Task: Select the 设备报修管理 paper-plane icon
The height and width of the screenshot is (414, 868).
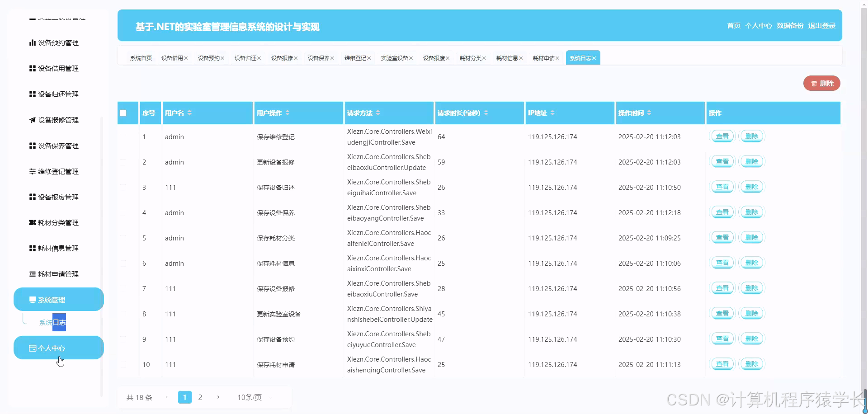Action: [x=32, y=120]
